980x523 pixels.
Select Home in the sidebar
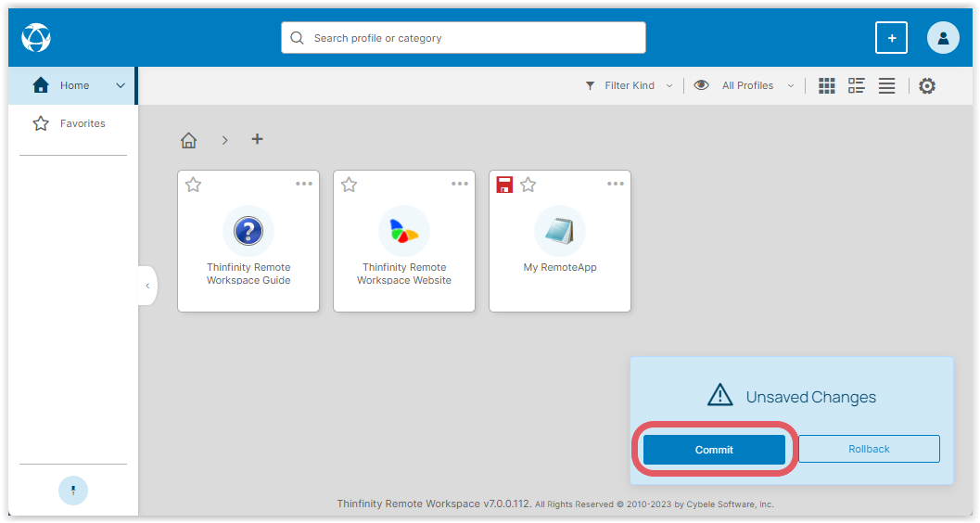(72, 85)
